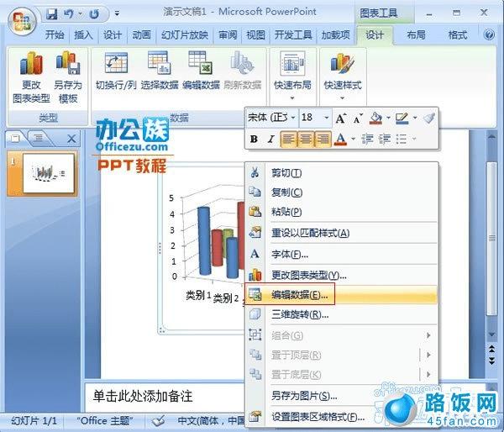Choose 三维旋转(R)... from context menu
Image resolution: width=504 pixels, height=432 pixels.
[341, 314]
